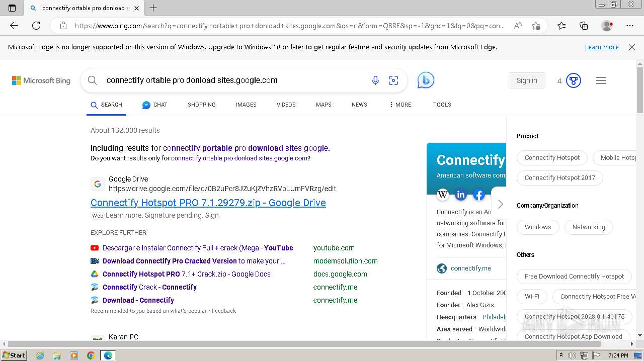Click the Edge tab actions icon
Screen dimensions: 644x362
pos(12,8)
